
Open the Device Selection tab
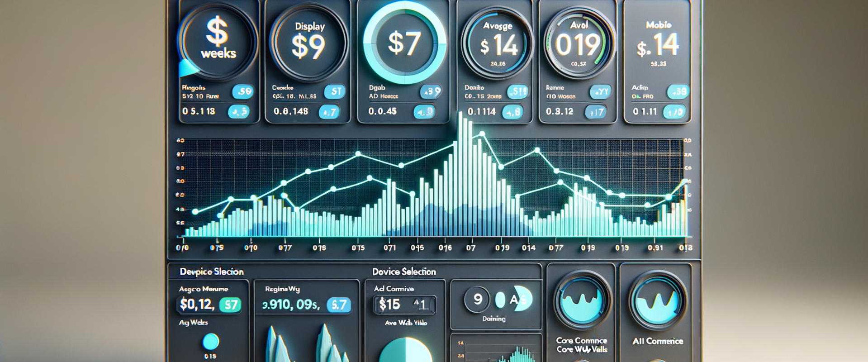point(404,271)
